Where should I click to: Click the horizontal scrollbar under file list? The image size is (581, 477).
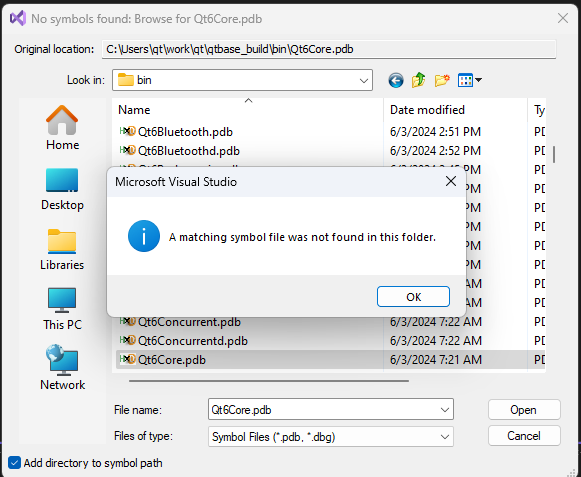coord(269,381)
